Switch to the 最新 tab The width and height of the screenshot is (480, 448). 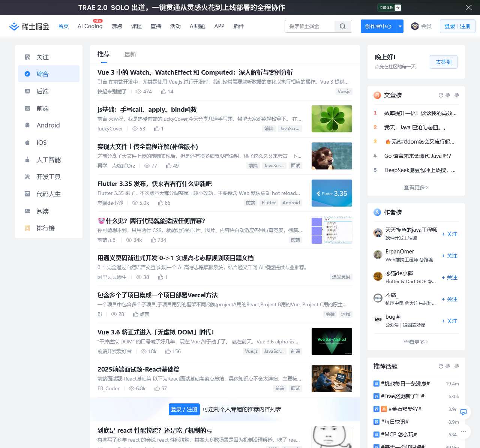[x=130, y=54]
